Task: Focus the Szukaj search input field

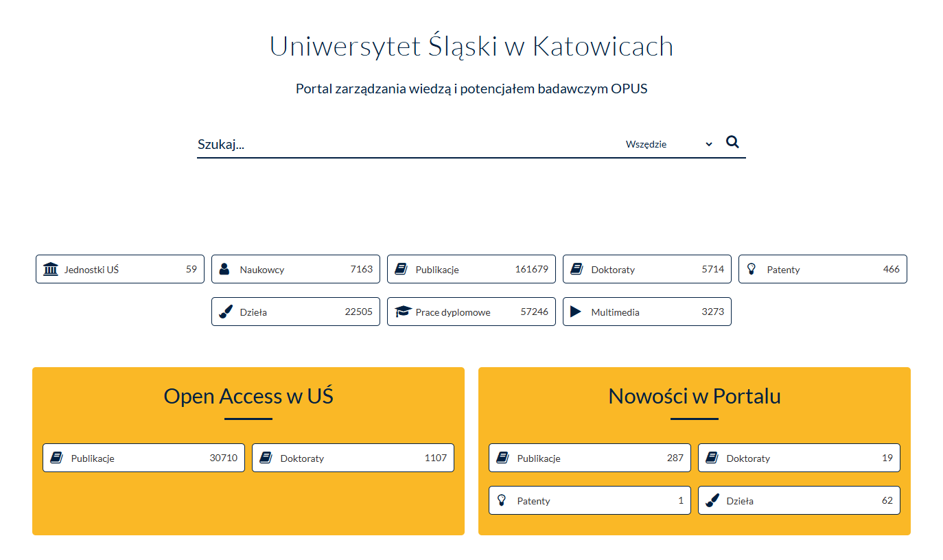Action: click(x=405, y=144)
